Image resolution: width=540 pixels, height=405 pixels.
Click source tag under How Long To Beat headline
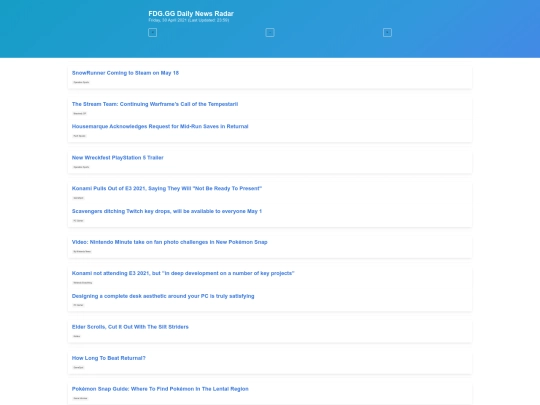coord(79,367)
